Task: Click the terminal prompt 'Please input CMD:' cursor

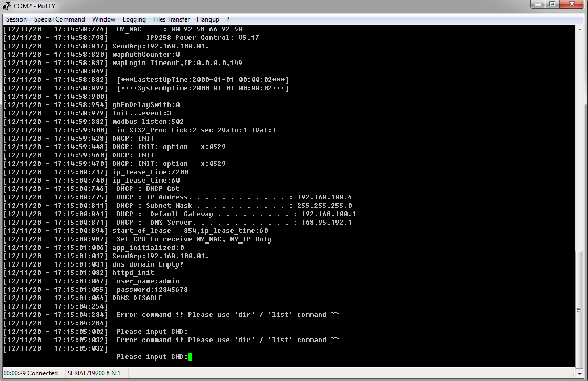Action: click(190, 357)
